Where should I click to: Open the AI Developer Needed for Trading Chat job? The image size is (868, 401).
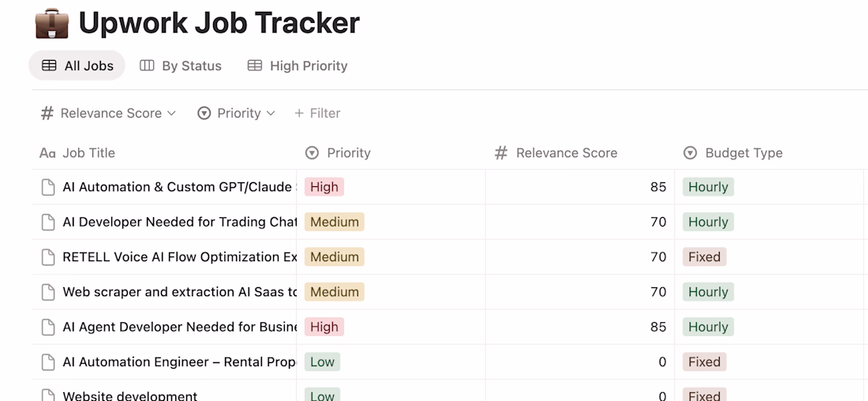tap(179, 223)
